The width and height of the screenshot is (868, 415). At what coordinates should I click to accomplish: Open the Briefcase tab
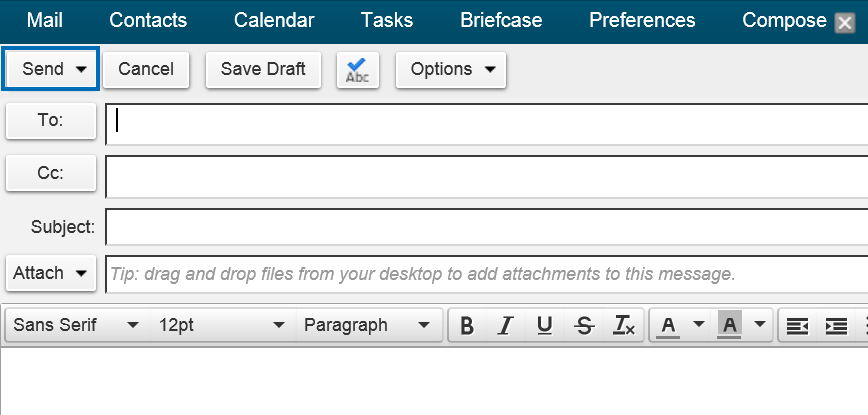click(501, 20)
